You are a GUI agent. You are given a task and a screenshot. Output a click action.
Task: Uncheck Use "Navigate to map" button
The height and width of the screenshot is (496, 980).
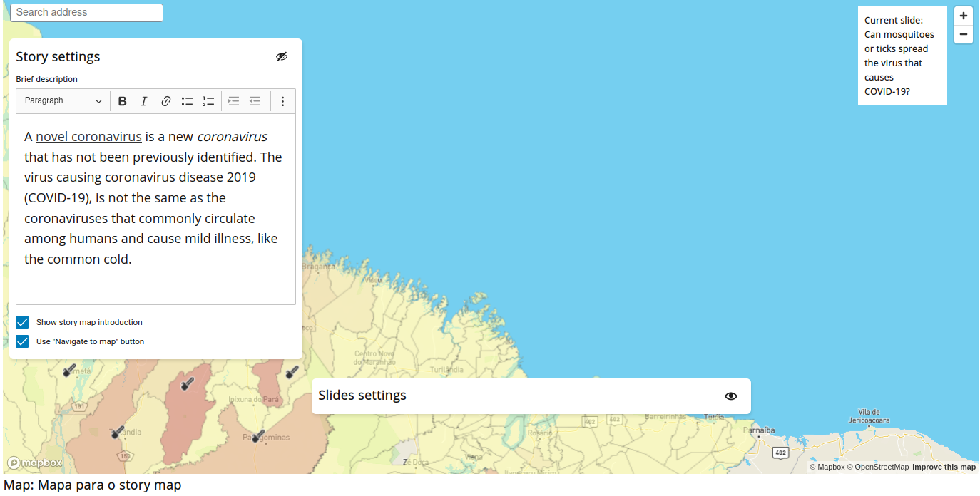(x=22, y=341)
